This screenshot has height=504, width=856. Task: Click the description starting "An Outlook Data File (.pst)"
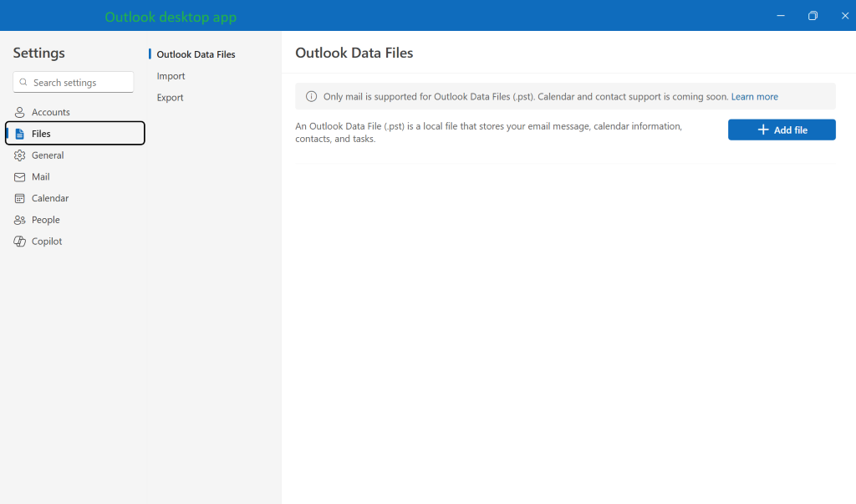pyautogui.click(x=488, y=133)
